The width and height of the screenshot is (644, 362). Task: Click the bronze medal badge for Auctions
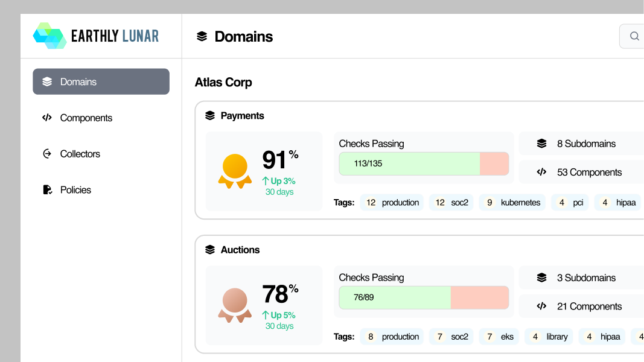235,305
